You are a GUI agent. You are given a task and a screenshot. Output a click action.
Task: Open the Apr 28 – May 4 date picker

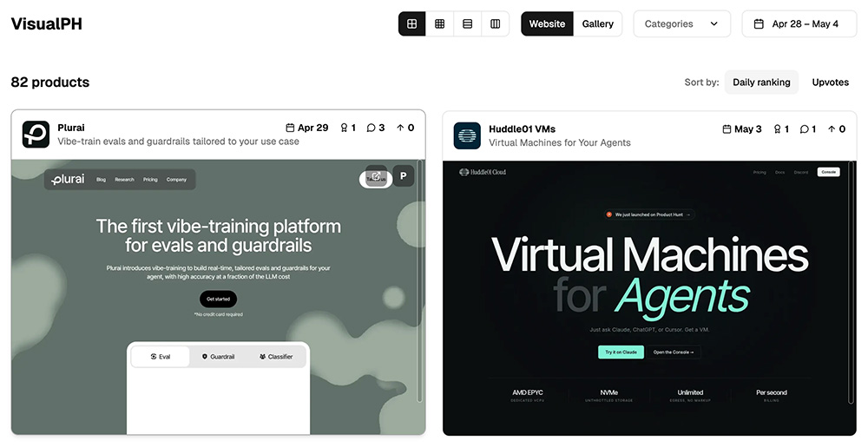pyautogui.click(x=799, y=23)
